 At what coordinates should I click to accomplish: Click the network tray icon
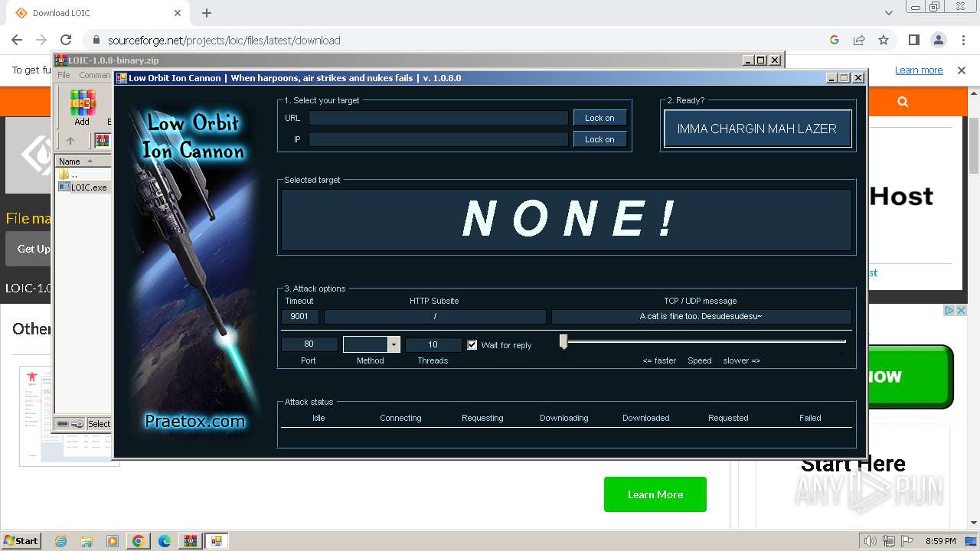tap(889, 541)
